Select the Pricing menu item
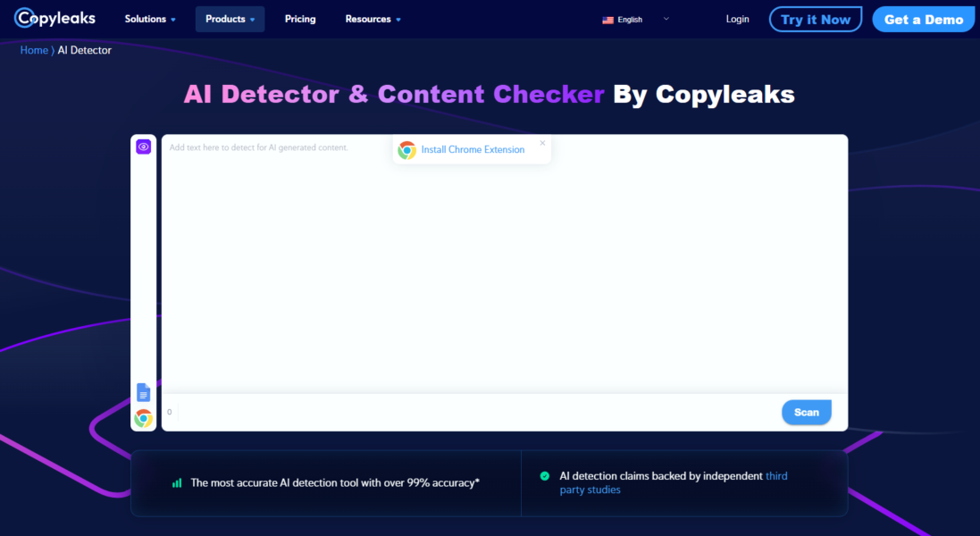980x536 pixels. tap(300, 19)
